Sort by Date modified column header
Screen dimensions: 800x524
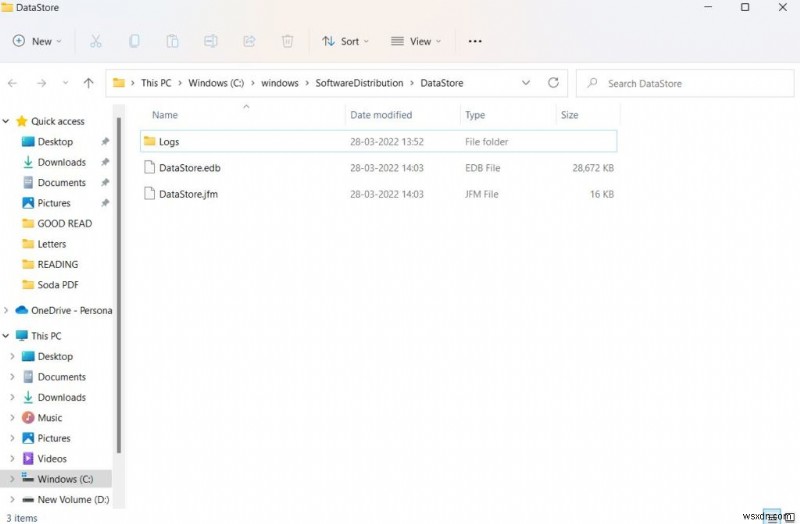tap(381, 115)
